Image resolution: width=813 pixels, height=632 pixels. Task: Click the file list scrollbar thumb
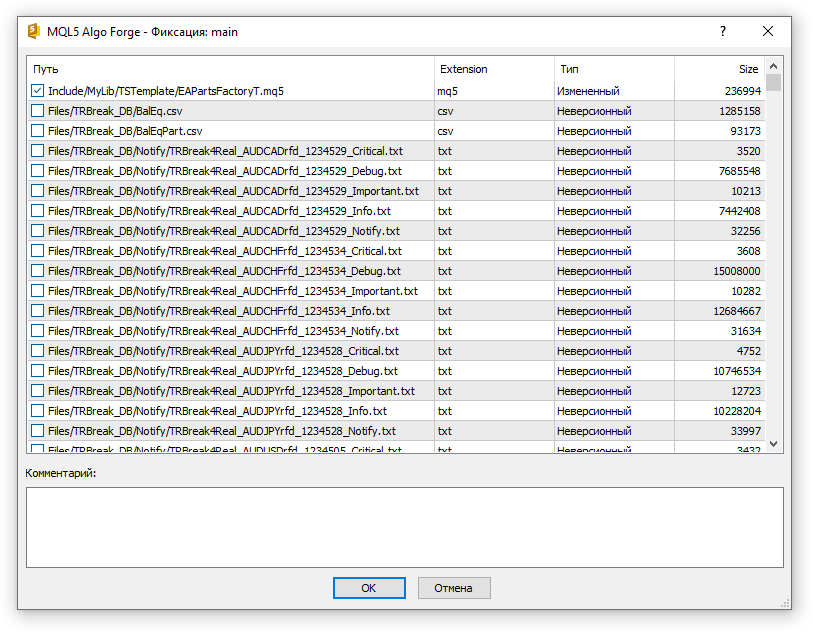click(774, 82)
